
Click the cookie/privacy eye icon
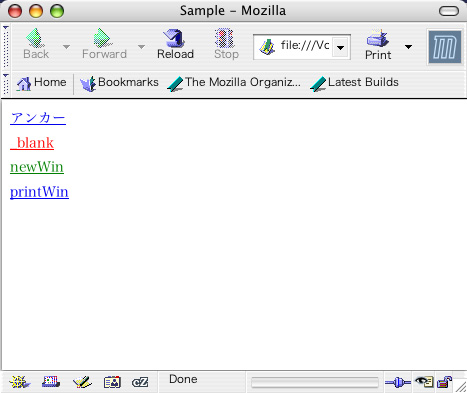(424, 381)
